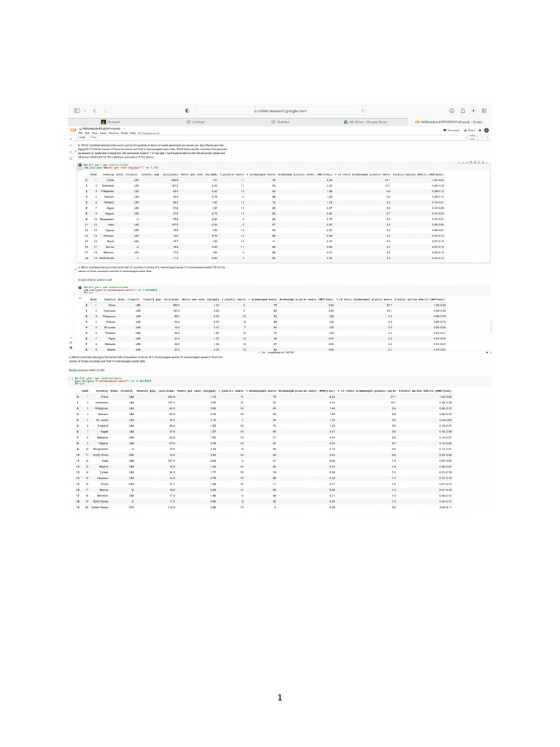Open Colab settings gear icon
This screenshot has height=747, width=560.
[x=480, y=130]
